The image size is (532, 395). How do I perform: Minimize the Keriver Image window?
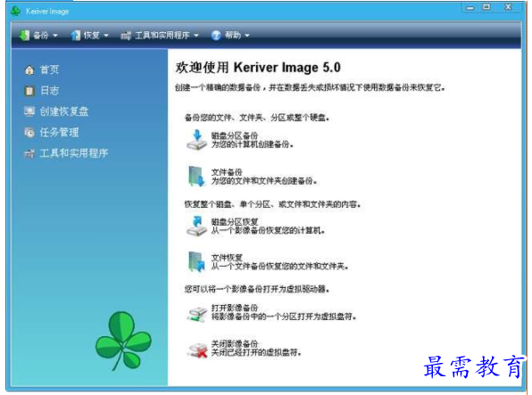[x=470, y=7]
